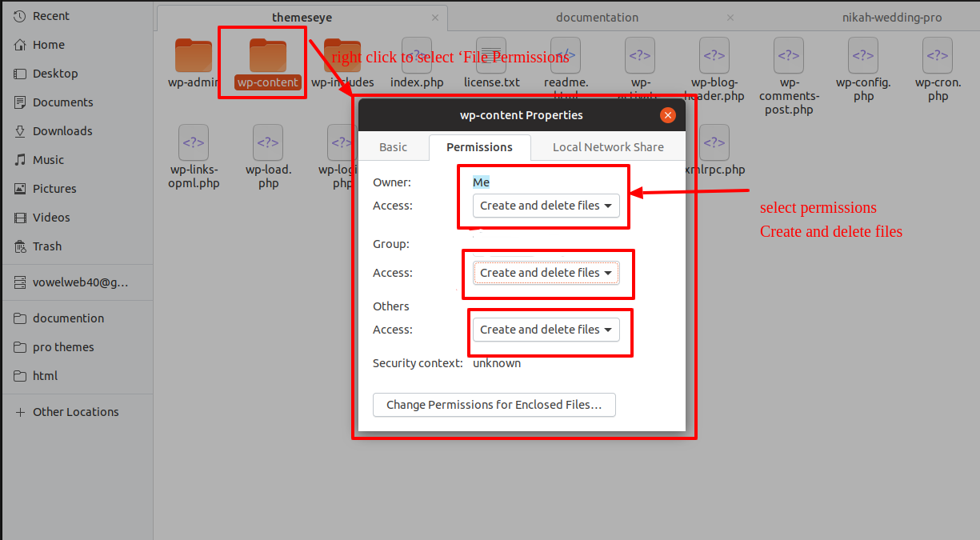
Task: Switch to the documentation tab
Action: 597,18
